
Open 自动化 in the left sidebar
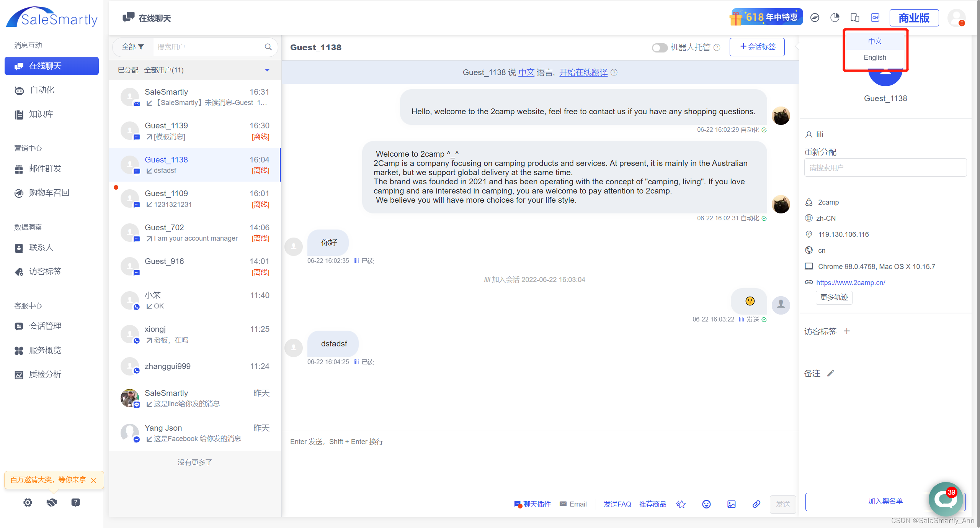tap(42, 90)
